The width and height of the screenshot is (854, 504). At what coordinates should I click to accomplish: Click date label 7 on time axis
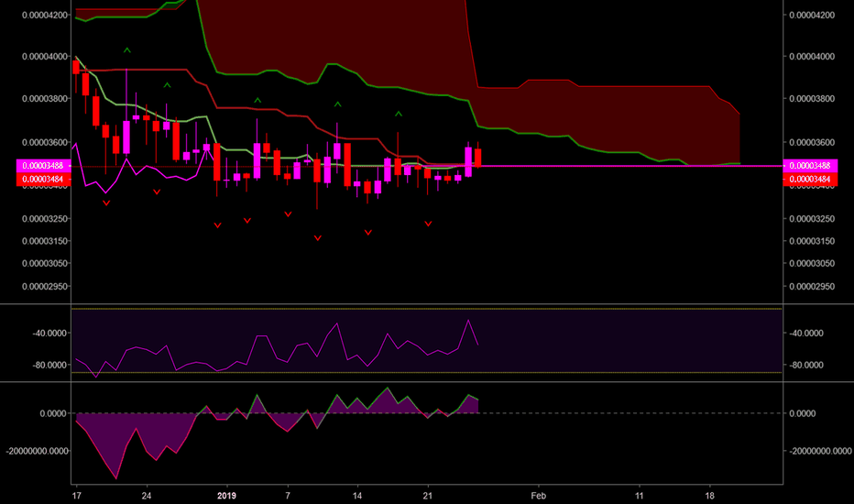pyautogui.click(x=288, y=496)
